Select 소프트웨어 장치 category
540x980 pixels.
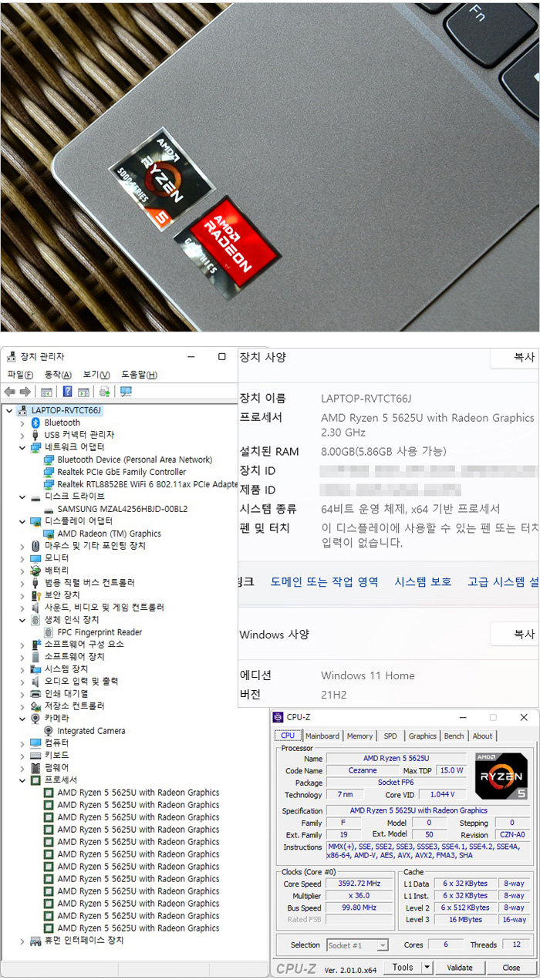pos(73,657)
